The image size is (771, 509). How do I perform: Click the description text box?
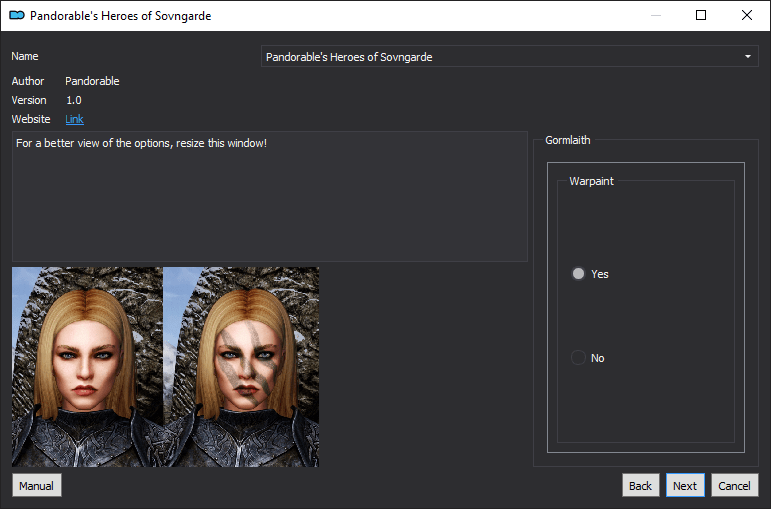pos(269,196)
